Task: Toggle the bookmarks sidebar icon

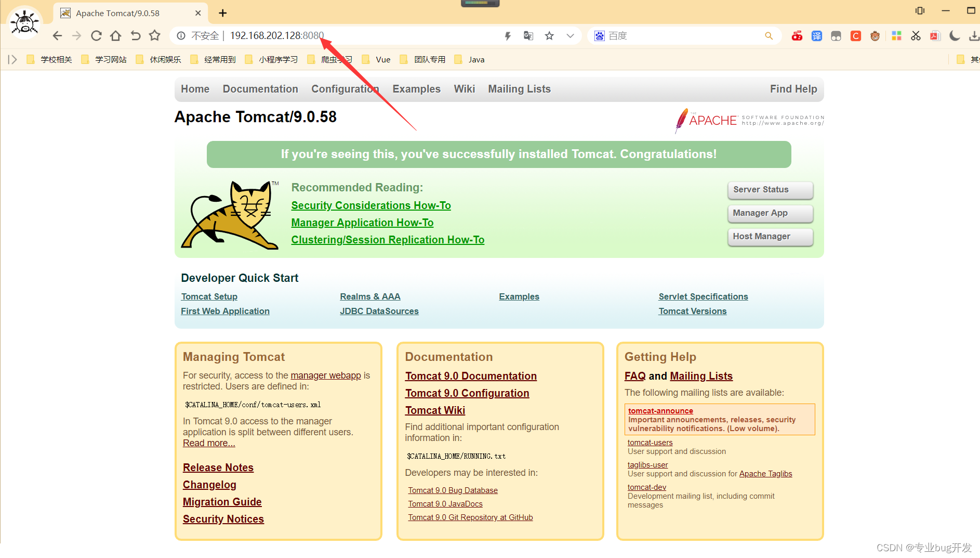Action: click(x=12, y=59)
